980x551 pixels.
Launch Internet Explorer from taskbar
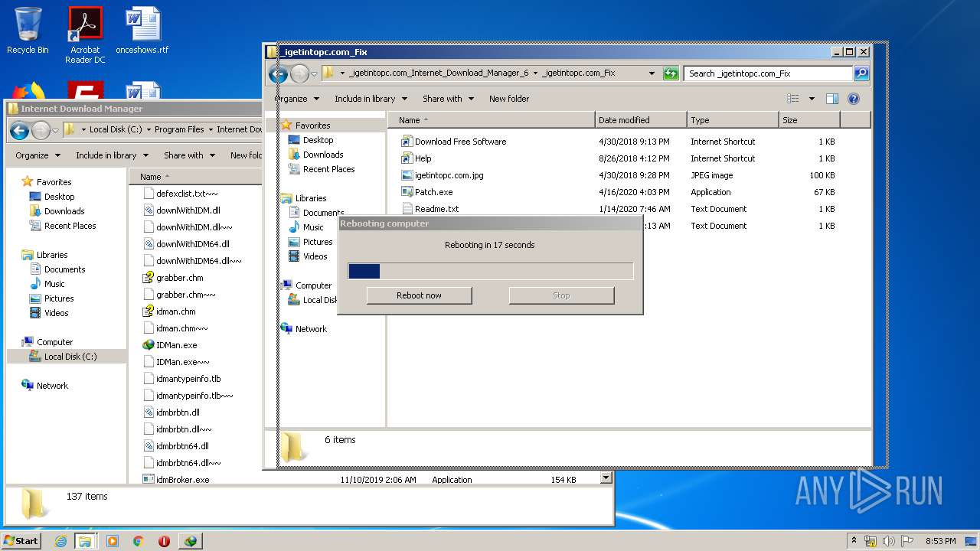pyautogui.click(x=60, y=541)
